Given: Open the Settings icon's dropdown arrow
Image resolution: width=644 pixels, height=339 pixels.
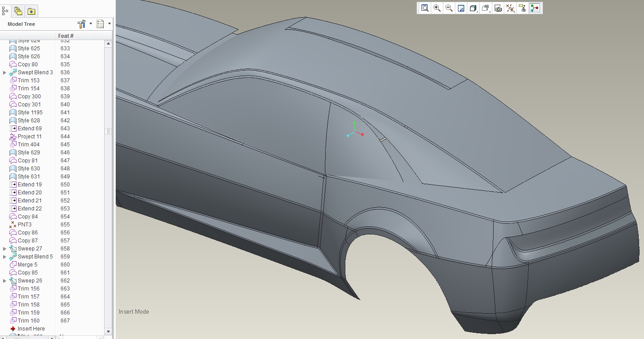Looking at the screenshot, I should 91,24.
